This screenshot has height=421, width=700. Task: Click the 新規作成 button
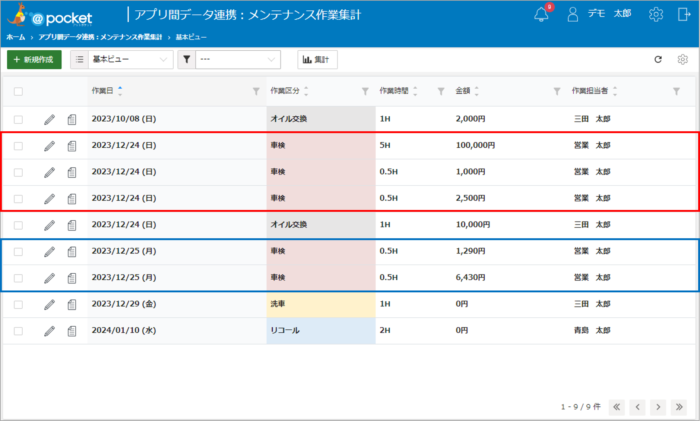34,59
